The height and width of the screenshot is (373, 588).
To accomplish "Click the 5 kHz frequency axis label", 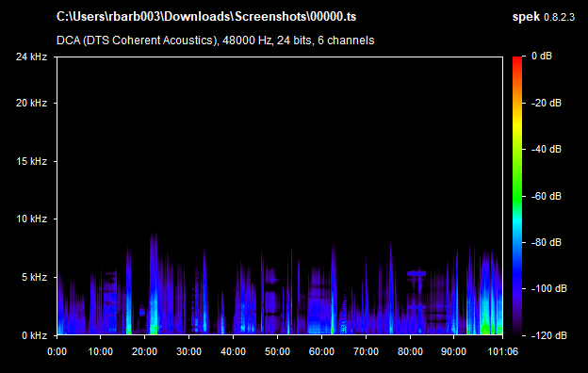I will pos(34,277).
